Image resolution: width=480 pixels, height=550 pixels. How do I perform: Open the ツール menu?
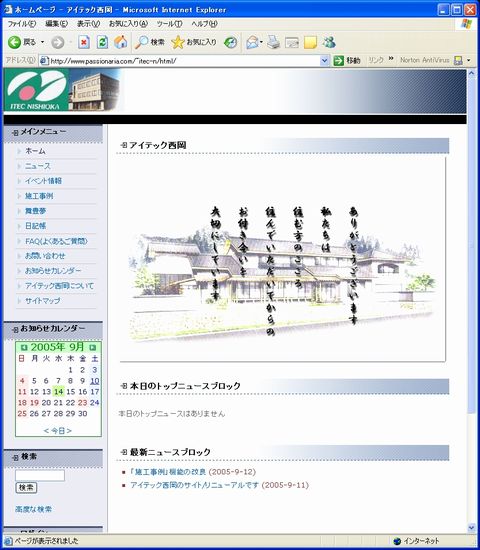[x=169, y=24]
